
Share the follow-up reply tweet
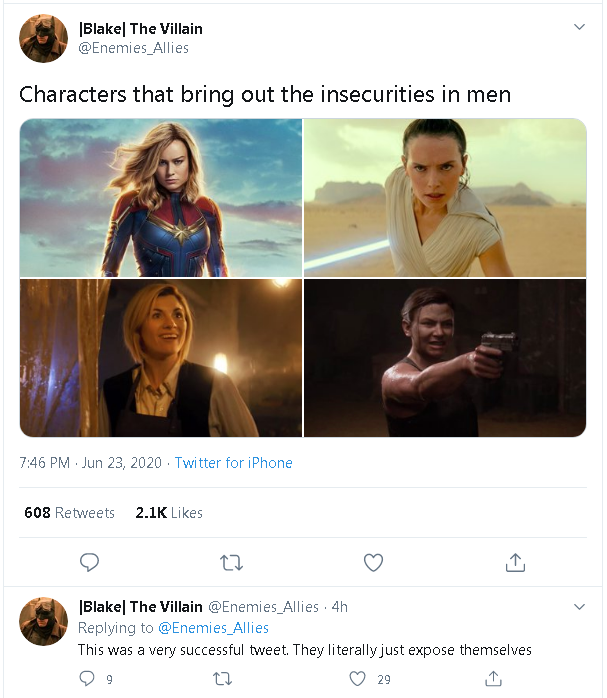[492, 678]
